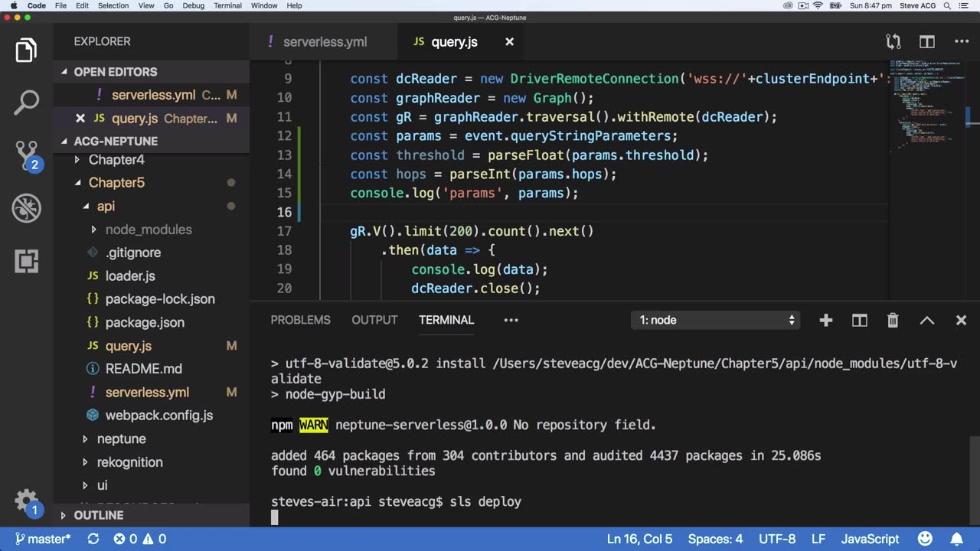
Task: Toggle the split terminal layout
Action: pyautogui.click(x=860, y=321)
